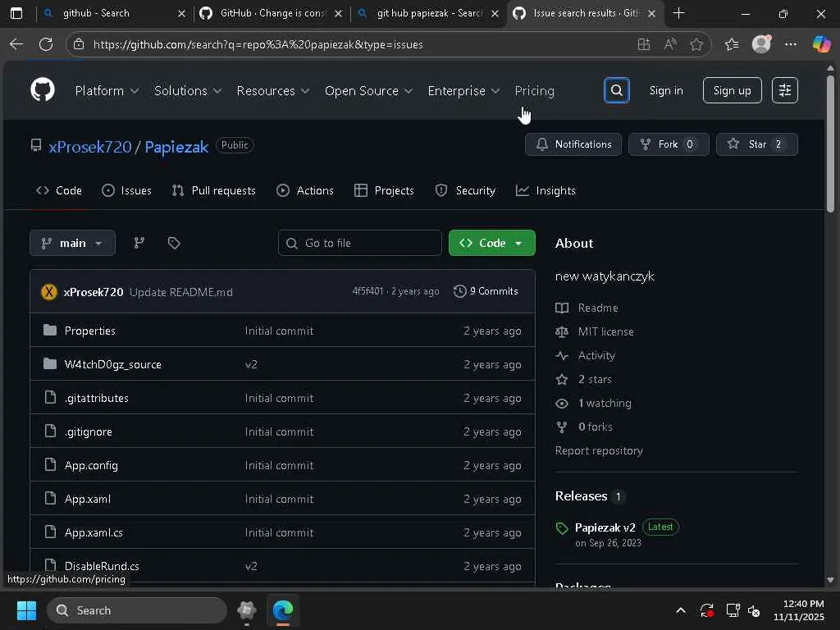This screenshot has width=840, height=630.
Task: Open the App.xaml.cs file
Action: (94, 532)
